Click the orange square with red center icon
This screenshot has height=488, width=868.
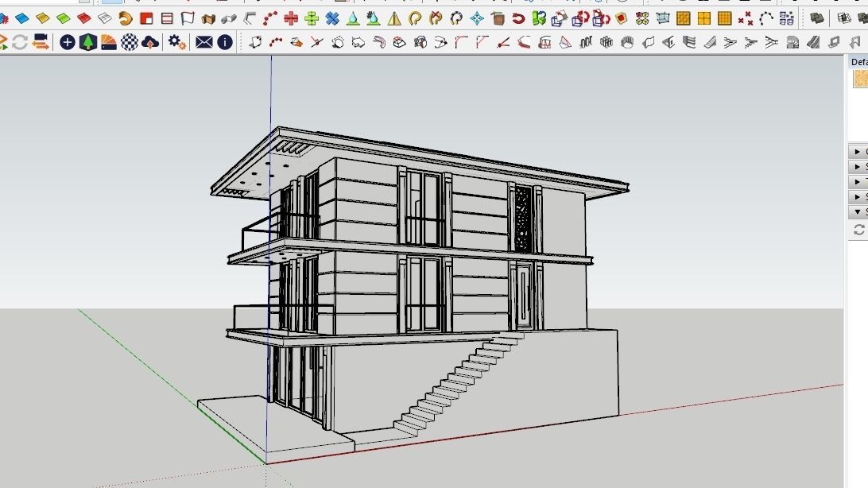tap(622, 19)
